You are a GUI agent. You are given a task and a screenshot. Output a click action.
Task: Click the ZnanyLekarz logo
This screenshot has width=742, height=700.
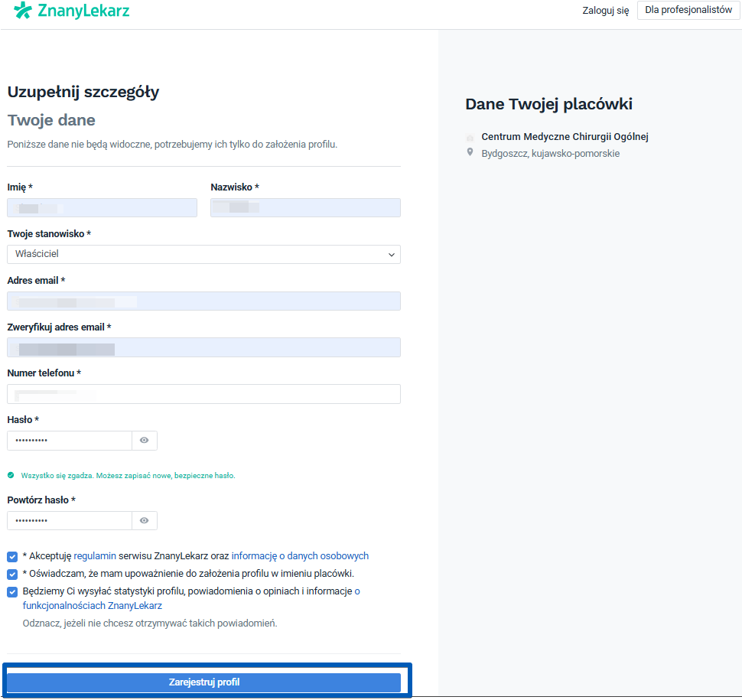pos(71,11)
